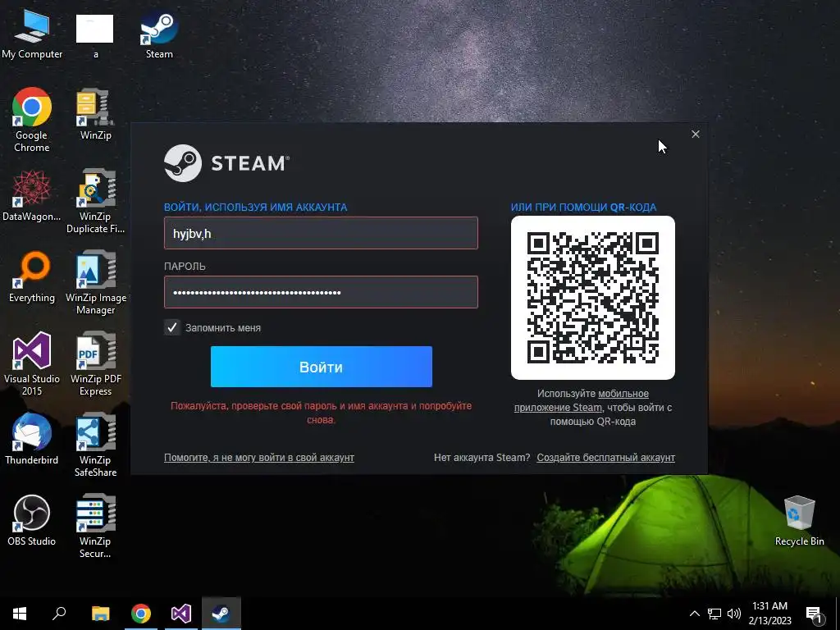Open Помогите, я не могу войти link
This screenshot has width=840, height=630.
(x=258, y=458)
